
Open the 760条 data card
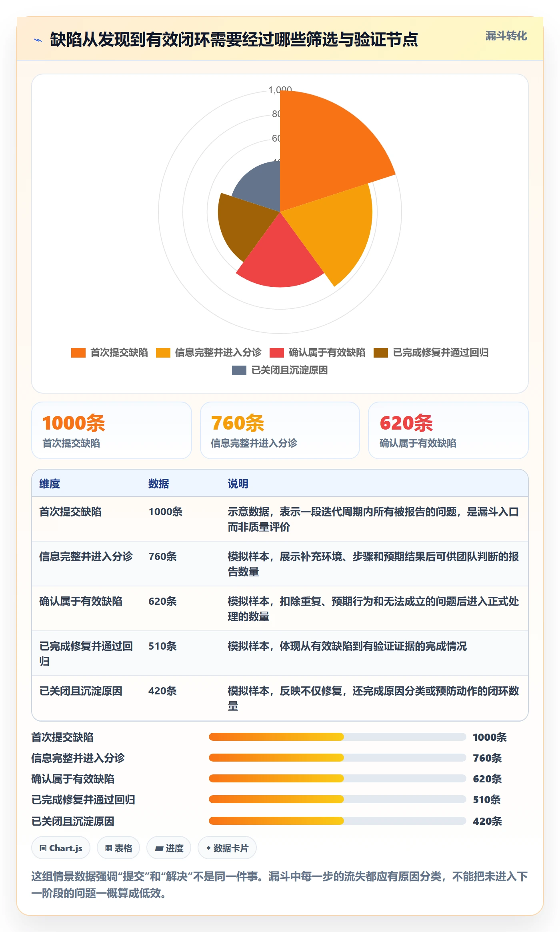click(x=280, y=430)
